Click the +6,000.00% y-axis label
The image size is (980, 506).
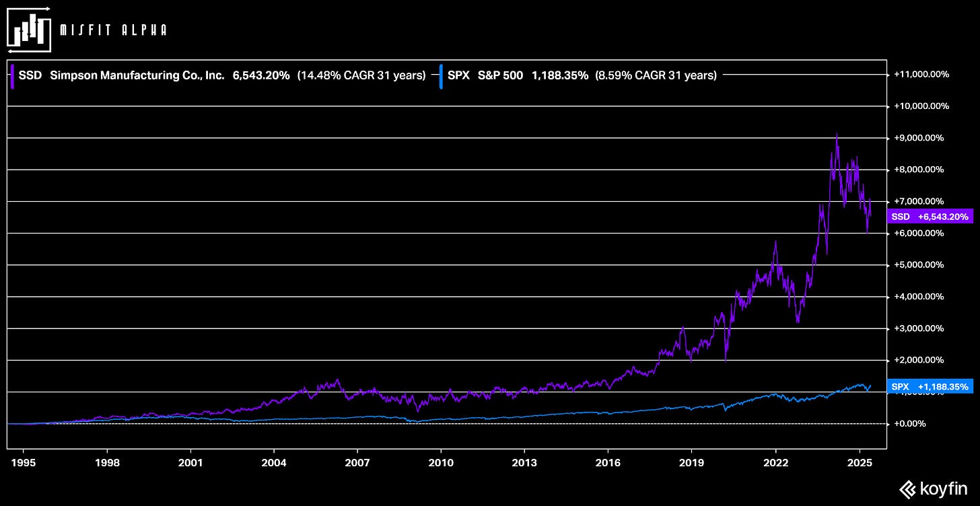tap(919, 233)
